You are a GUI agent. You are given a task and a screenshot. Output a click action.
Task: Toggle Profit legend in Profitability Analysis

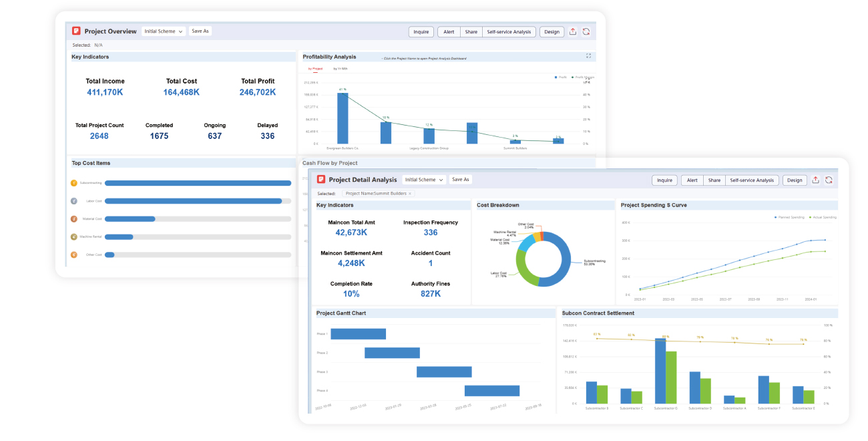561,78
